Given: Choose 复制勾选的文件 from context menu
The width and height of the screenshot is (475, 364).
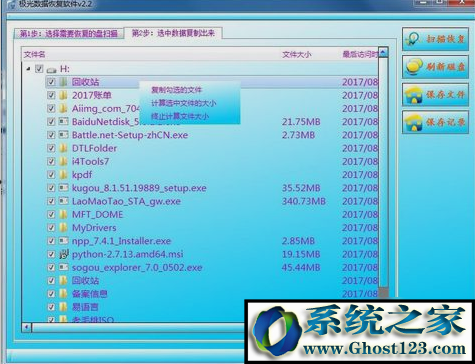Looking at the screenshot, I should (x=176, y=90).
